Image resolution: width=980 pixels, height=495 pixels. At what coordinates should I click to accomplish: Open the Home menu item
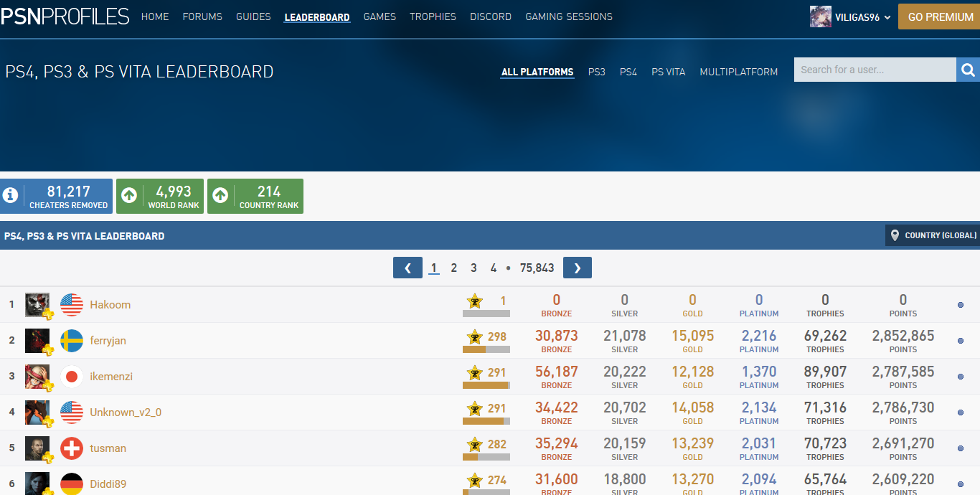[155, 16]
